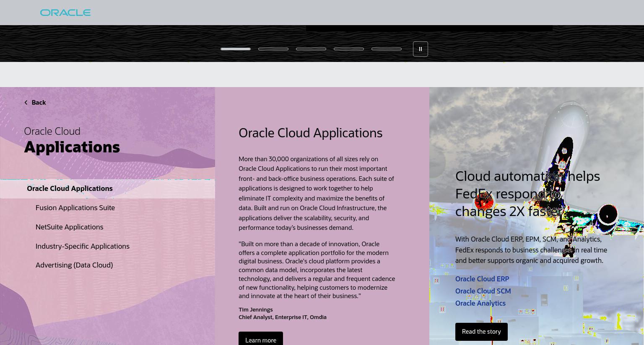Open NetSuite Applications
The height and width of the screenshot is (345, 644).
(69, 227)
